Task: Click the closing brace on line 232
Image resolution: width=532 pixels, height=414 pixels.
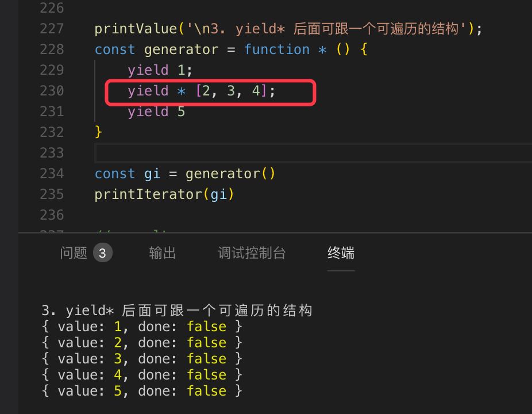Action: [98, 132]
